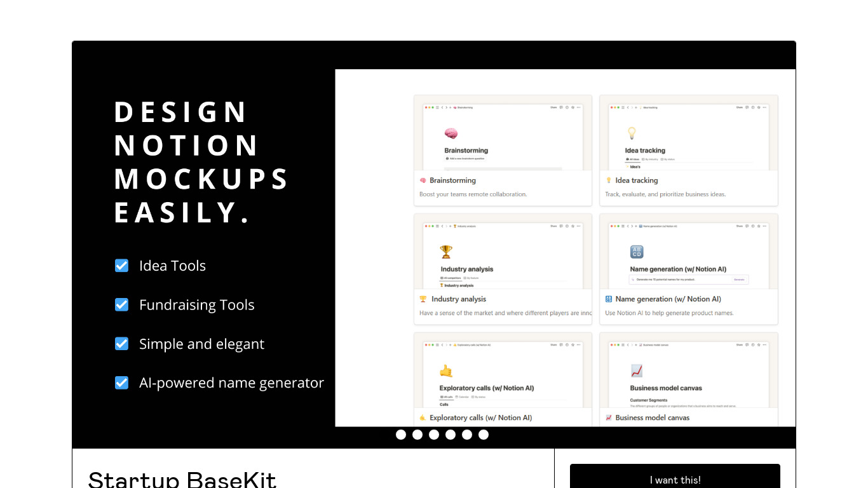Tick the "Idea Tools" checkbox
This screenshot has width=868, height=488.
pyautogui.click(x=121, y=266)
